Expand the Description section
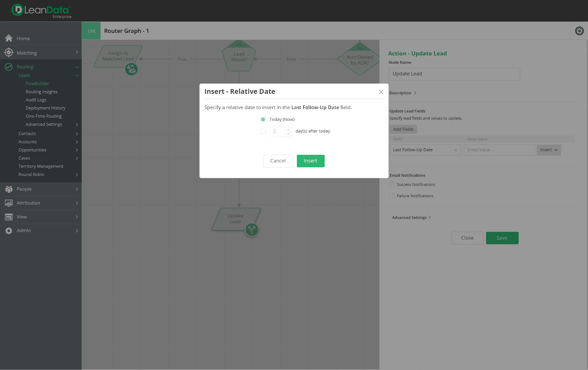588x370 pixels. tap(403, 93)
